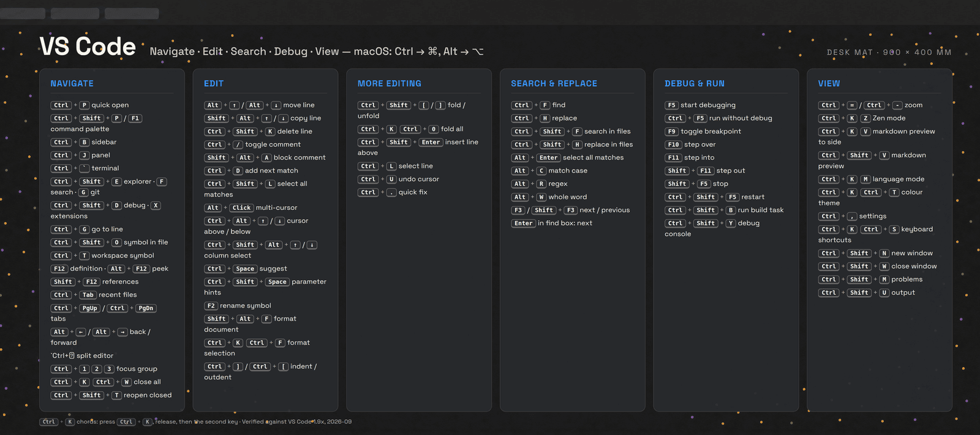
Task: Click the 'close window' label
Action: (x=914, y=266)
